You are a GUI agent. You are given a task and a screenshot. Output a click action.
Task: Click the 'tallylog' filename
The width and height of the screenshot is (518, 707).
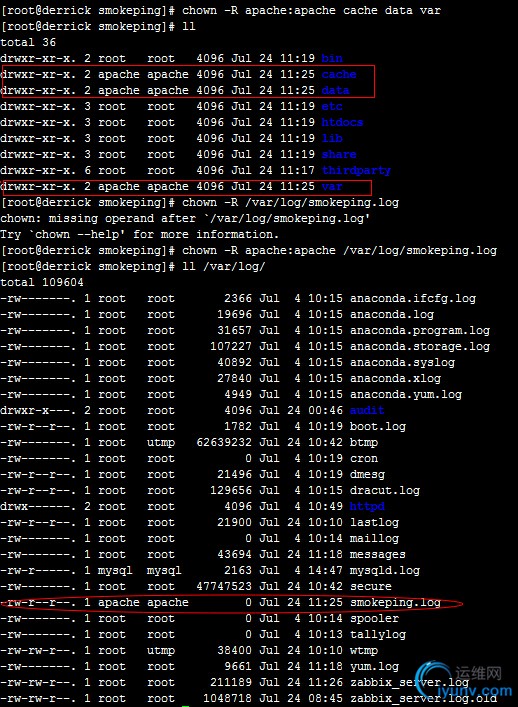[378, 635]
